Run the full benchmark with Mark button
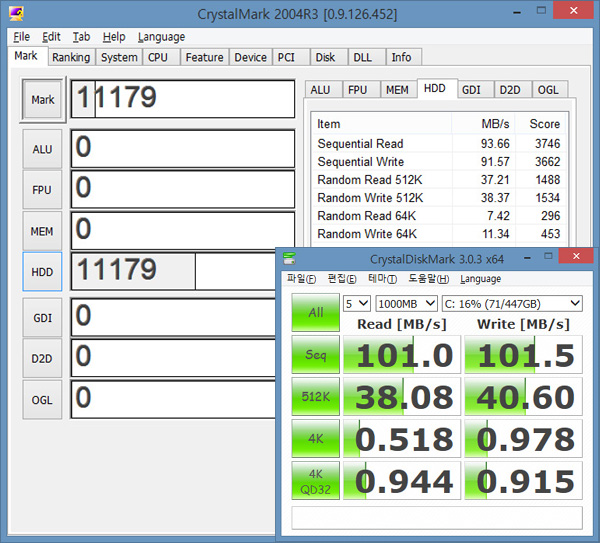600x543 pixels. pos(43,99)
